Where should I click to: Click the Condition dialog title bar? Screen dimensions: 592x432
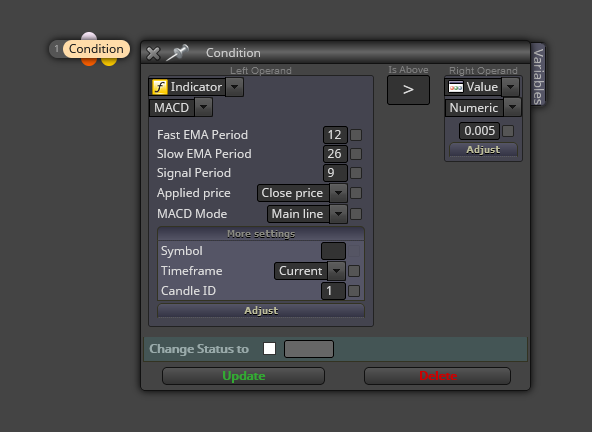tap(336, 52)
